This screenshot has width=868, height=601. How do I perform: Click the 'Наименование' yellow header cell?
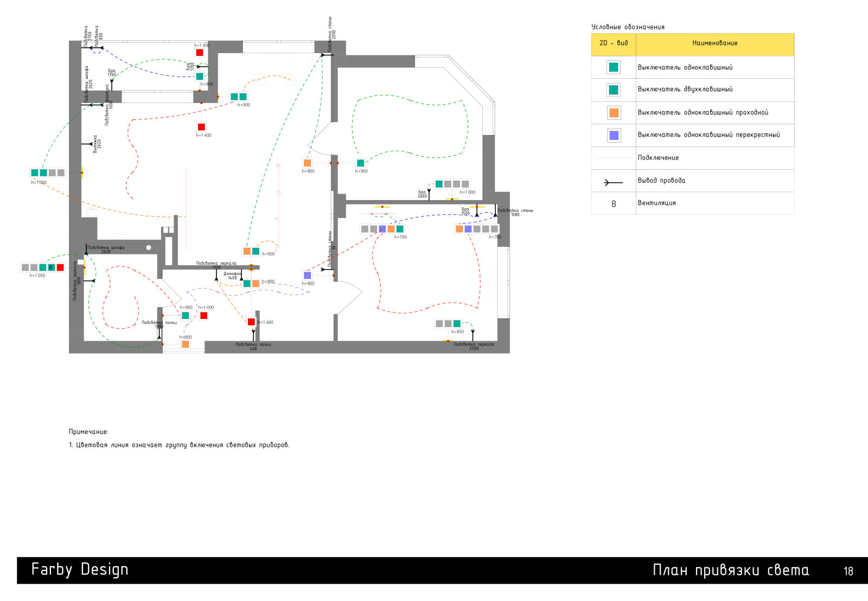tap(714, 43)
